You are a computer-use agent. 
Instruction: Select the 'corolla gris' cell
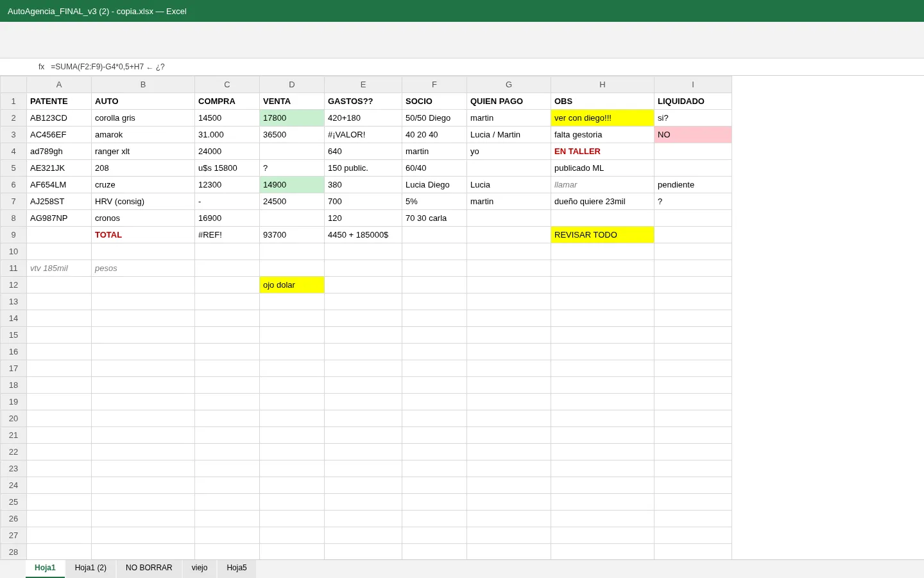143,118
